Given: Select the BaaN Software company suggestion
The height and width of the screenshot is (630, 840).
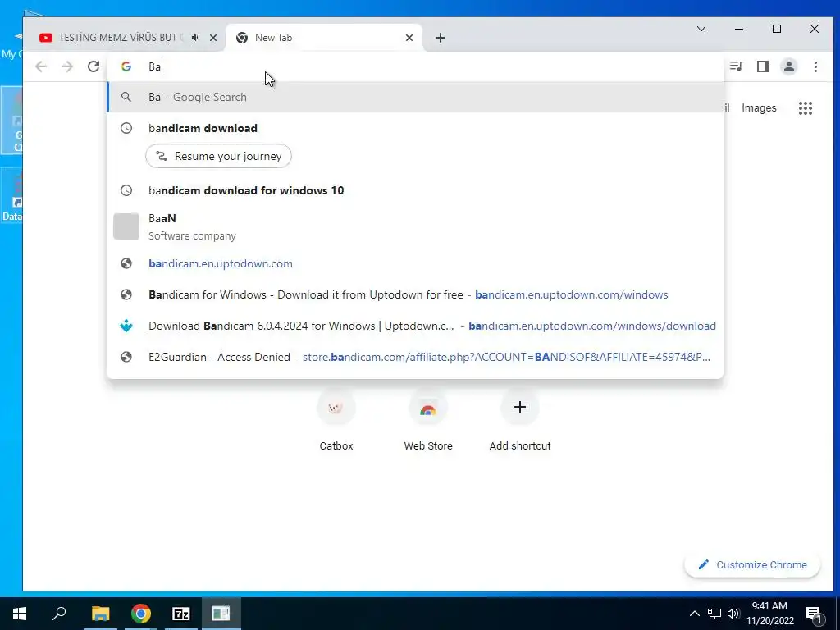Looking at the screenshot, I should [415, 226].
